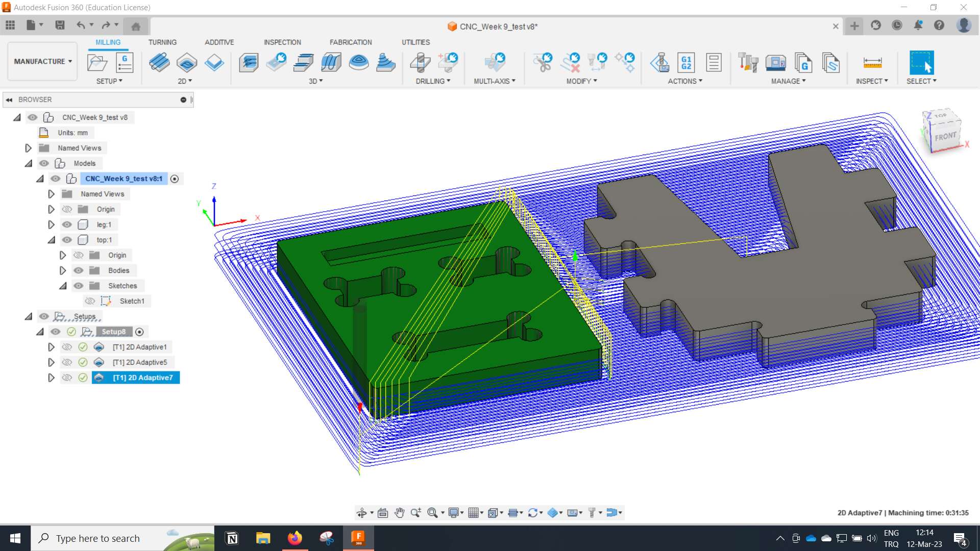Collapse the Setup8 node
This screenshot has height=551, width=980.
coord(40,332)
